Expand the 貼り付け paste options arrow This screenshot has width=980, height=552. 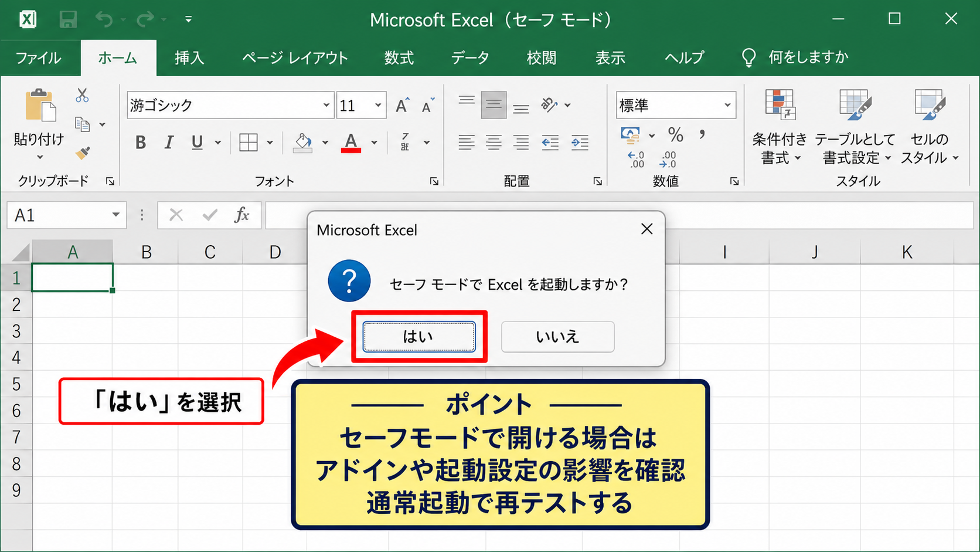pyautogui.click(x=40, y=157)
